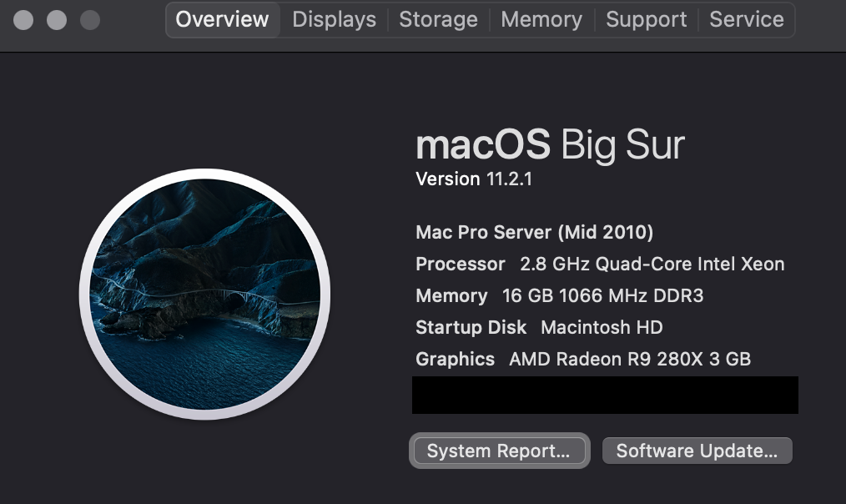Select the Storage tab
The width and height of the screenshot is (846, 504).
click(438, 19)
